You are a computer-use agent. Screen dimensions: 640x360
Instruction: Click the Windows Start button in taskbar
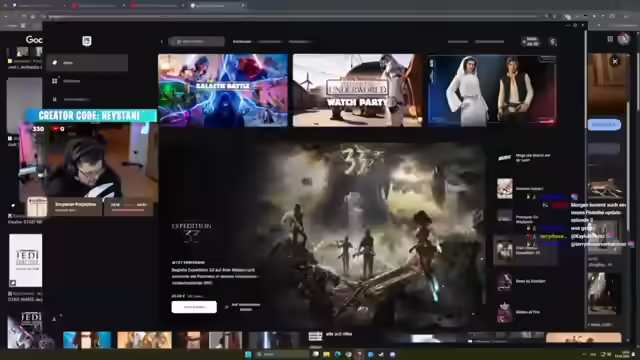coord(248,354)
